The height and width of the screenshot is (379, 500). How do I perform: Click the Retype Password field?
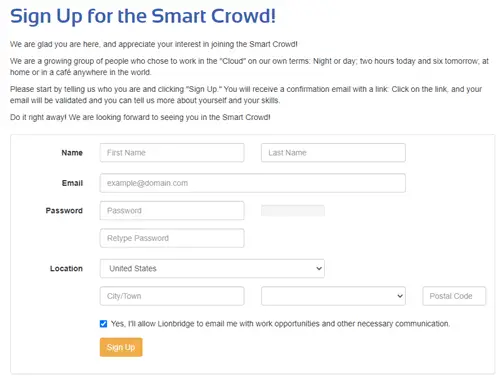[172, 238]
